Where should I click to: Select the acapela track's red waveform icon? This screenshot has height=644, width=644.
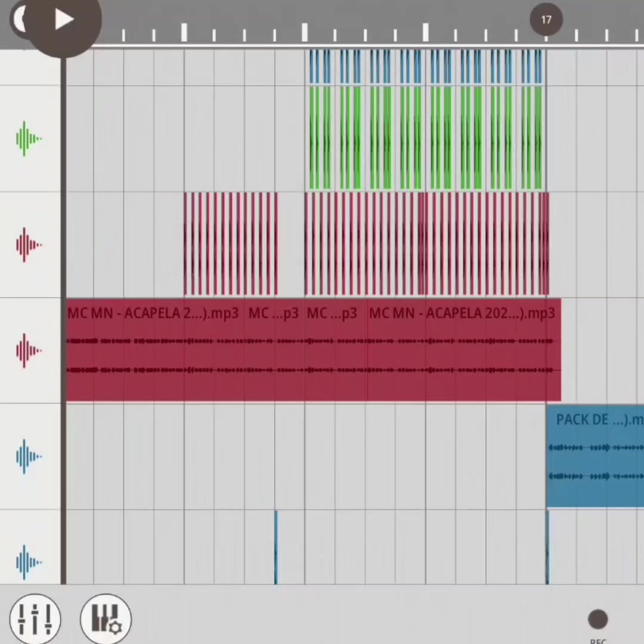tap(29, 351)
